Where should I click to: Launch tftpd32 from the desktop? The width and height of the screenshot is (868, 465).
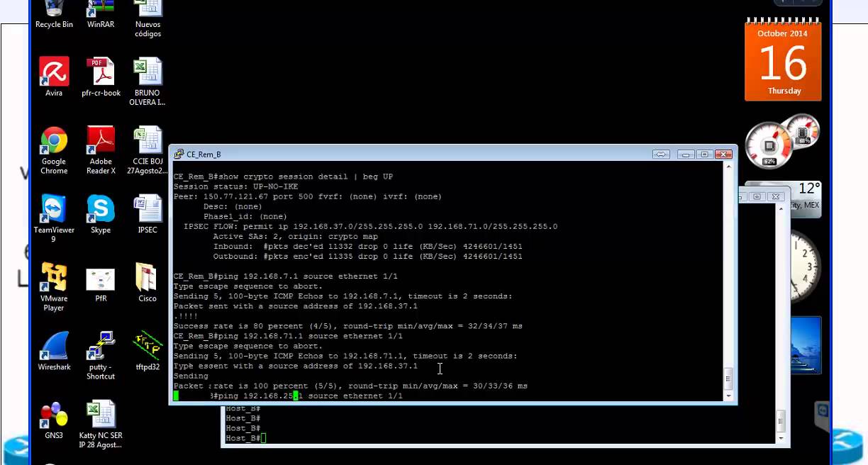click(148, 351)
